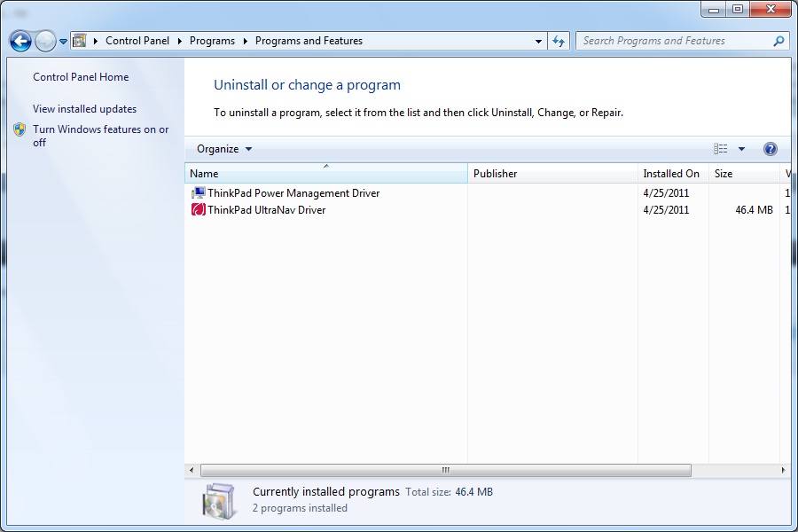Click 46.4 MB size in UltraNav row
798x532 pixels.
pos(754,210)
